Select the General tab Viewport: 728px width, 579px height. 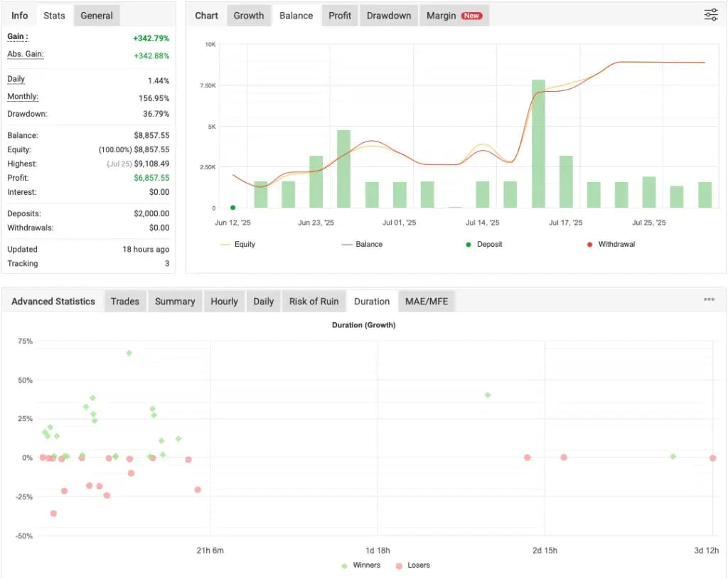96,15
